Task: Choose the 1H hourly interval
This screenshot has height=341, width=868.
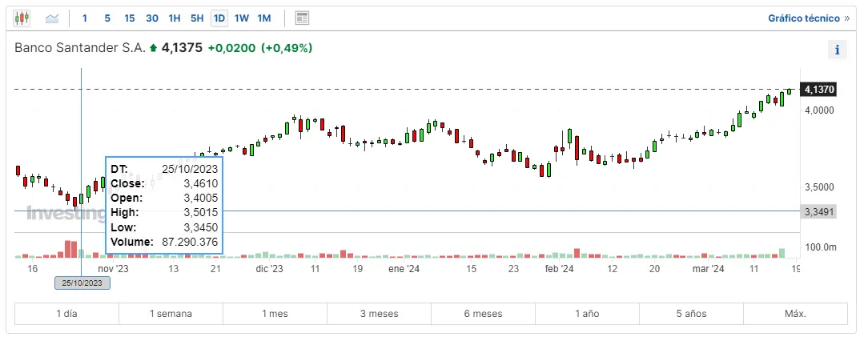Action: (x=175, y=18)
